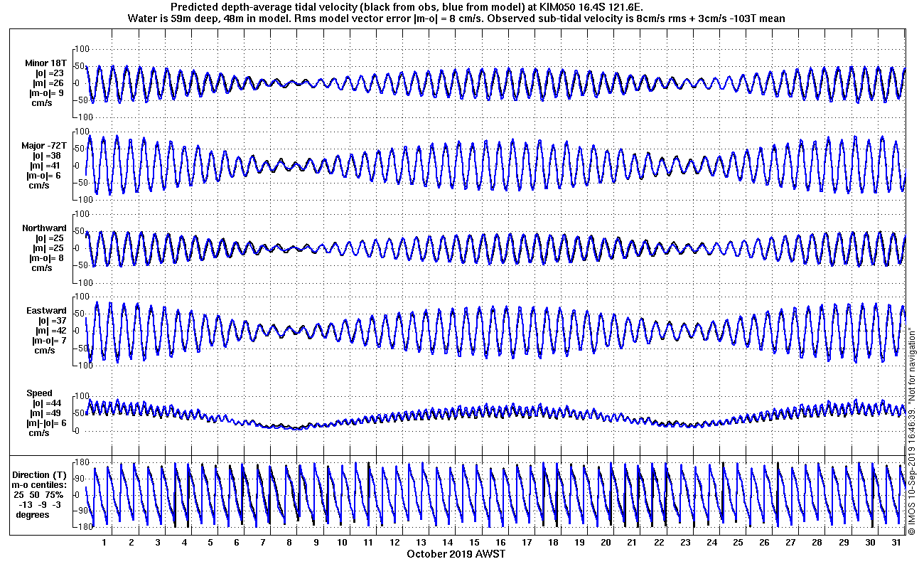Click the 'degrees' unit label
This screenshot has height=569, width=924.
click(x=33, y=515)
